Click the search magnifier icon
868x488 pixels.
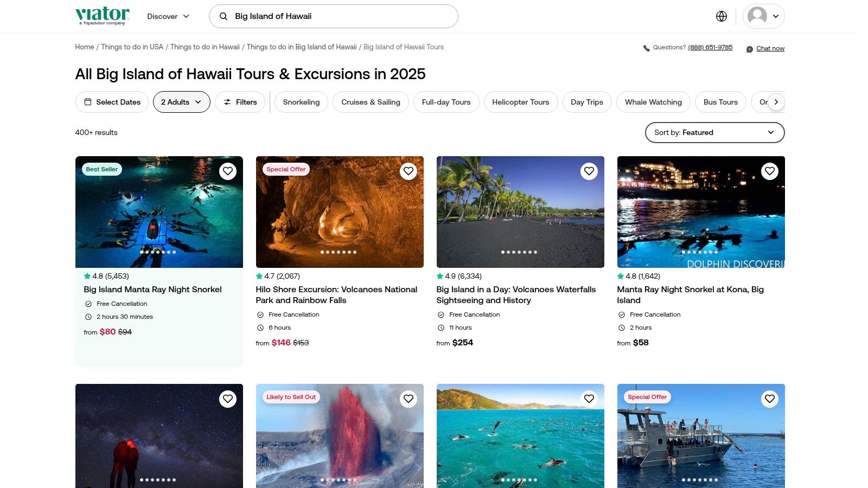tap(223, 16)
